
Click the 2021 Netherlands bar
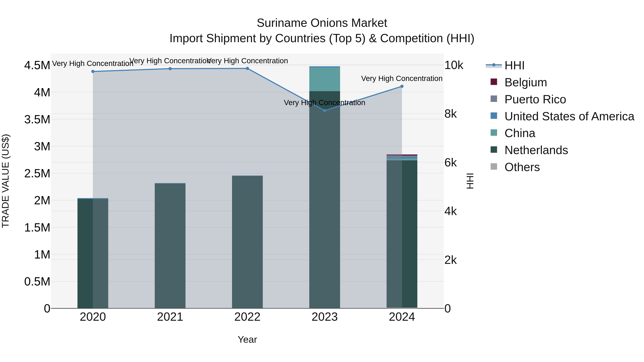click(170, 246)
